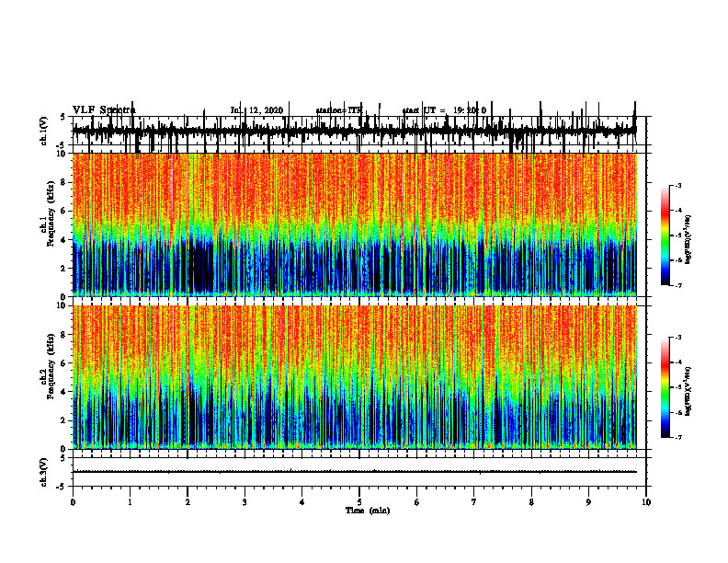Click the "Time (min)" x-axis label
Image resolution: width=728 pixels, height=563 pixels.
[368, 511]
